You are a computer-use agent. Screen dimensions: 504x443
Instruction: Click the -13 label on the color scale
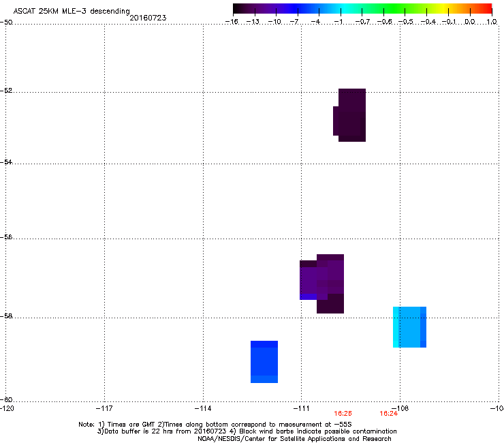pyautogui.click(x=253, y=22)
